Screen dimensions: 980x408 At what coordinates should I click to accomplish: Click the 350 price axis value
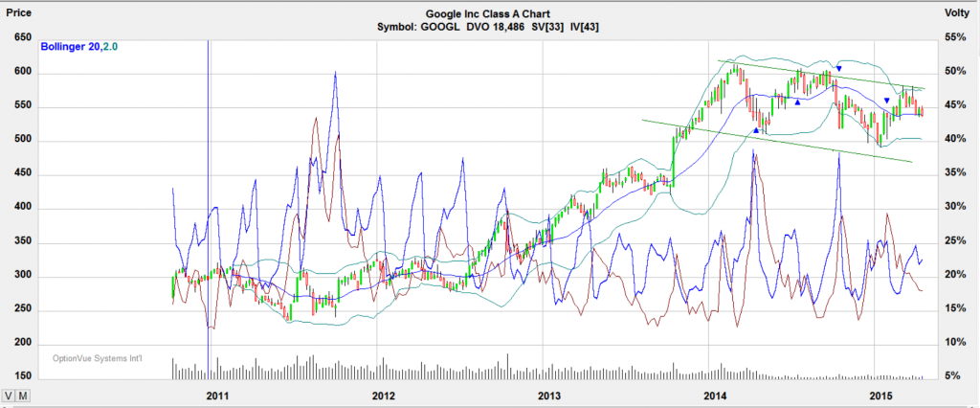[x=21, y=243]
